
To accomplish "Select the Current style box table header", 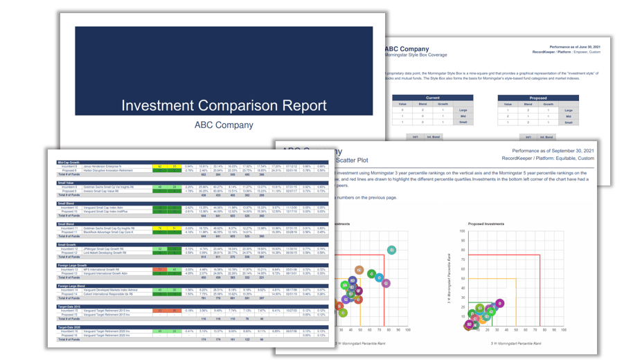I will tap(433, 98).
